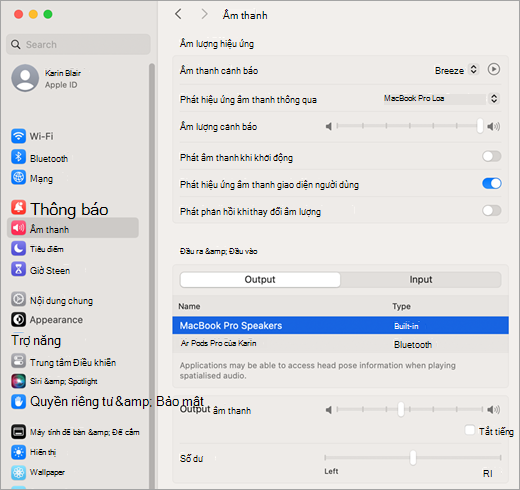Open the Trung tâm Điều khiển icon

[18, 361]
